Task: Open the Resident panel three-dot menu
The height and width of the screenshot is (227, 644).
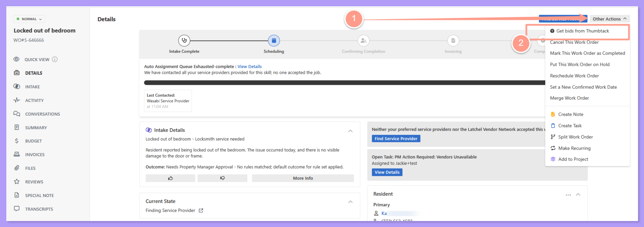Action: [568, 195]
